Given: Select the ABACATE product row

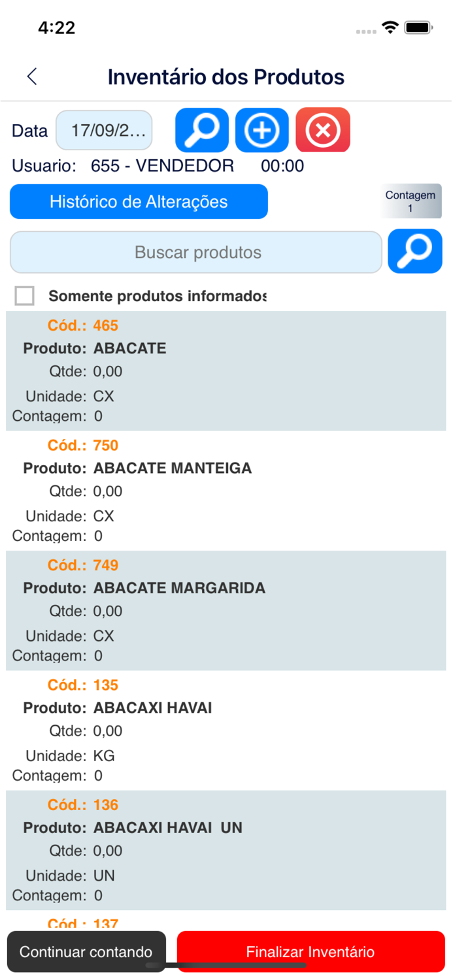Looking at the screenshot, I should pos(226,370).
